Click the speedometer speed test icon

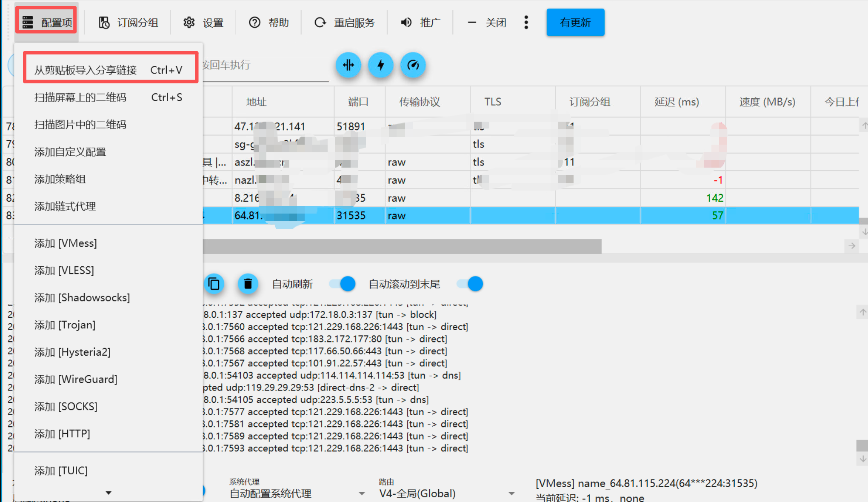click(x=413, y=65)
